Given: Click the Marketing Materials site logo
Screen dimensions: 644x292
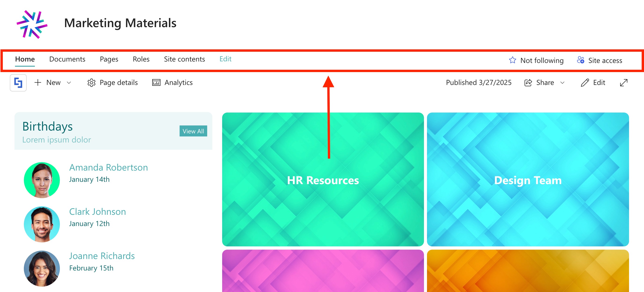Looking at the screenshot, I should click(x=32, y=24).
